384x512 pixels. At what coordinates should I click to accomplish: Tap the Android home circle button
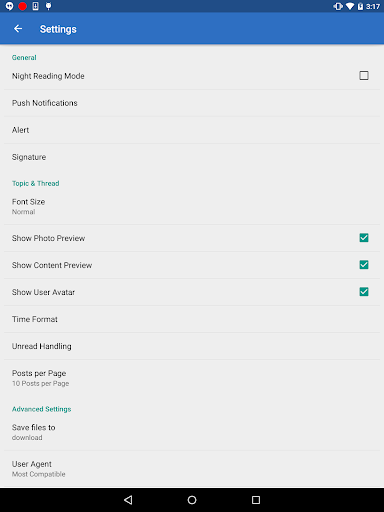192,500
